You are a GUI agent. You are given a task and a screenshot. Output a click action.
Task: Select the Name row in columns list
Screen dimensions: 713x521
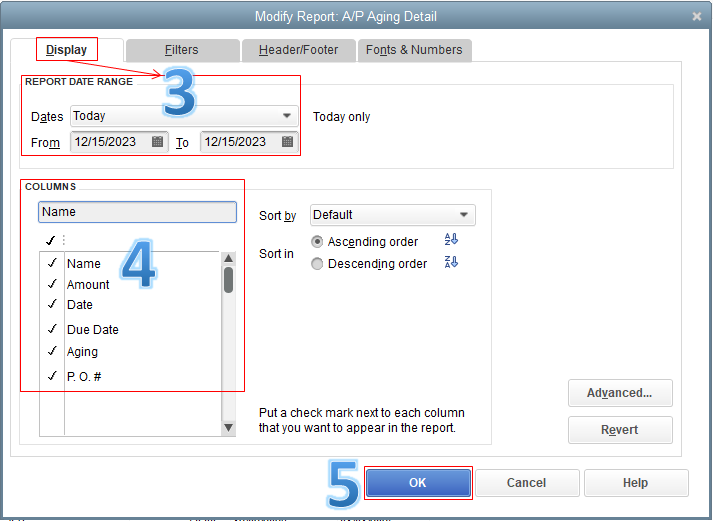pos(130,263)
